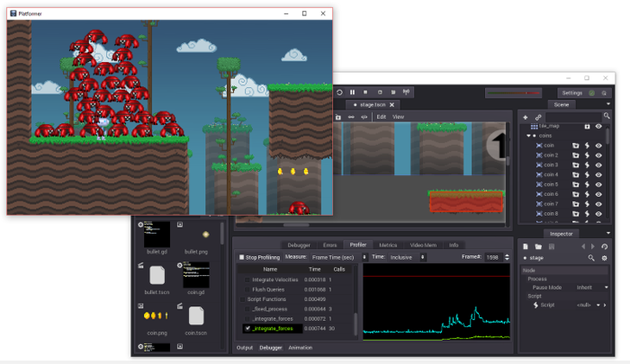Image resolution: width=630 pixels, height=364 pixels.
Task: Check the Stop Profiling checkbox
Action: click(241, 257)
